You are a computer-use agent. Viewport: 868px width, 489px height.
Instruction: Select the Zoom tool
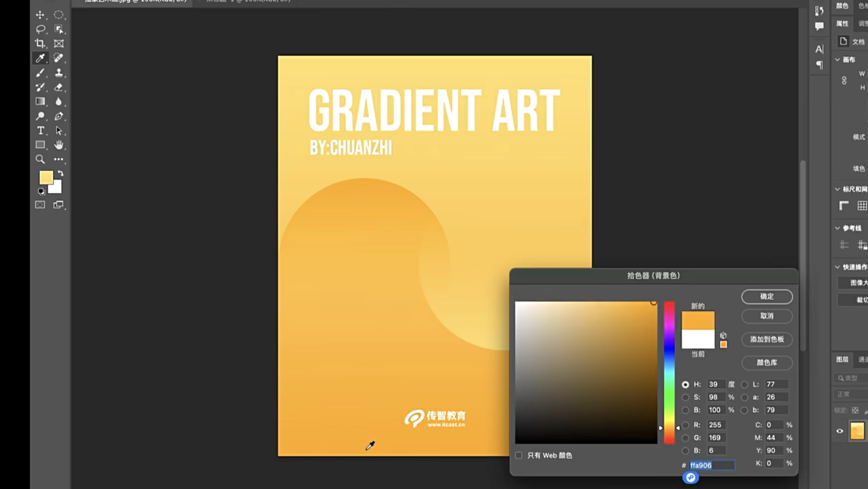click(40, 159)
